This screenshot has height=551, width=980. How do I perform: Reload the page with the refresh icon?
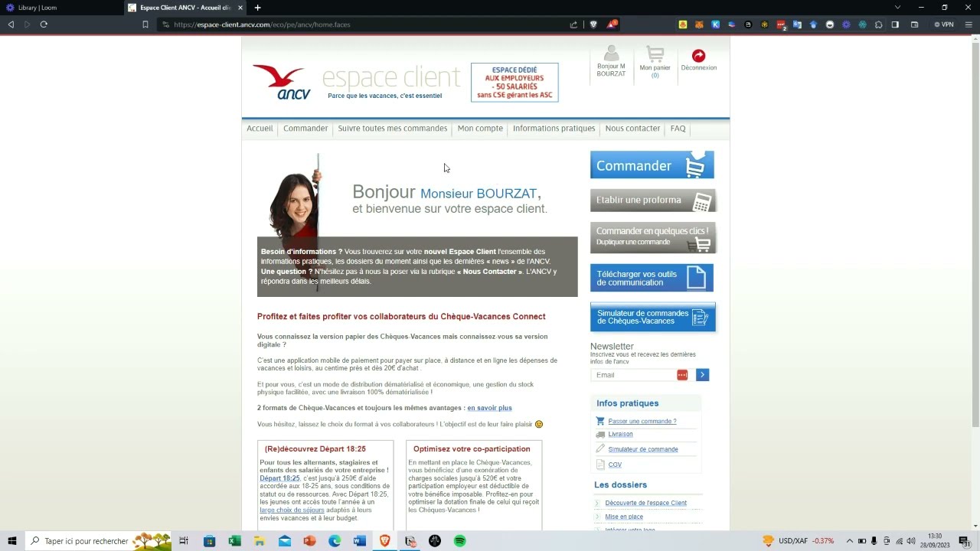point(44,24)
